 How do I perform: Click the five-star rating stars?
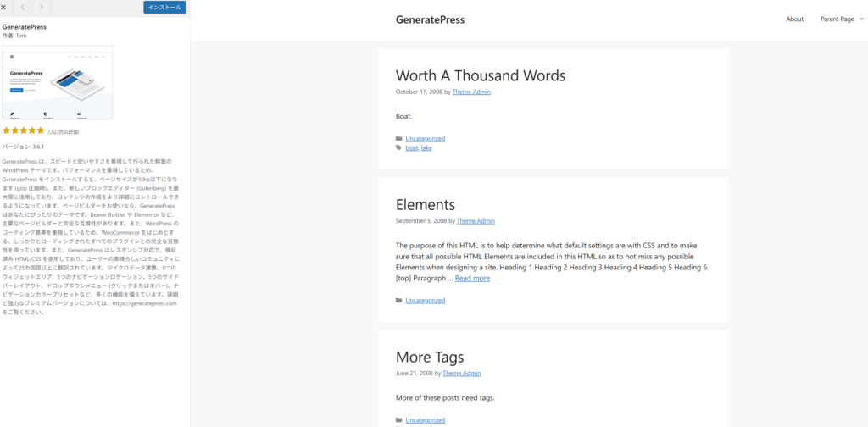point(23,130)
